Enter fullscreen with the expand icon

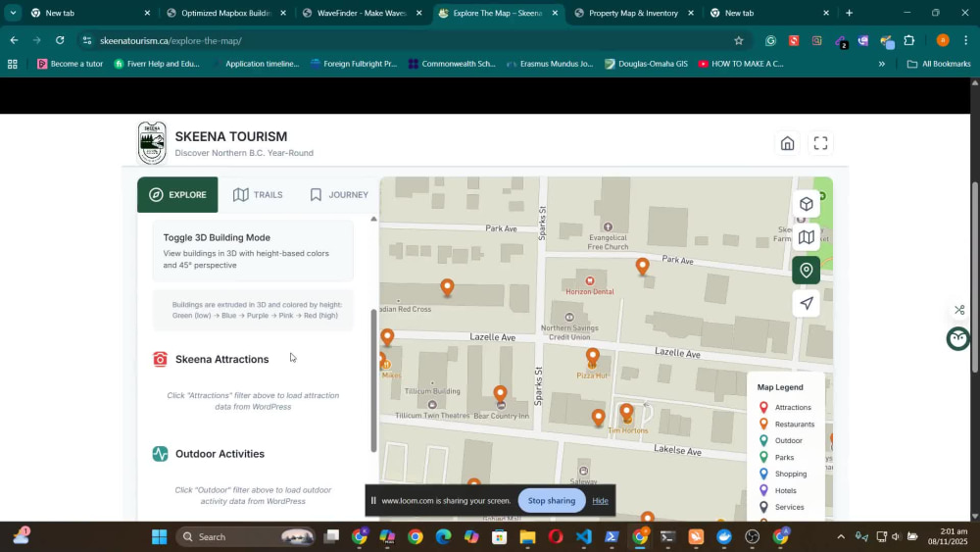click(820, 143)
